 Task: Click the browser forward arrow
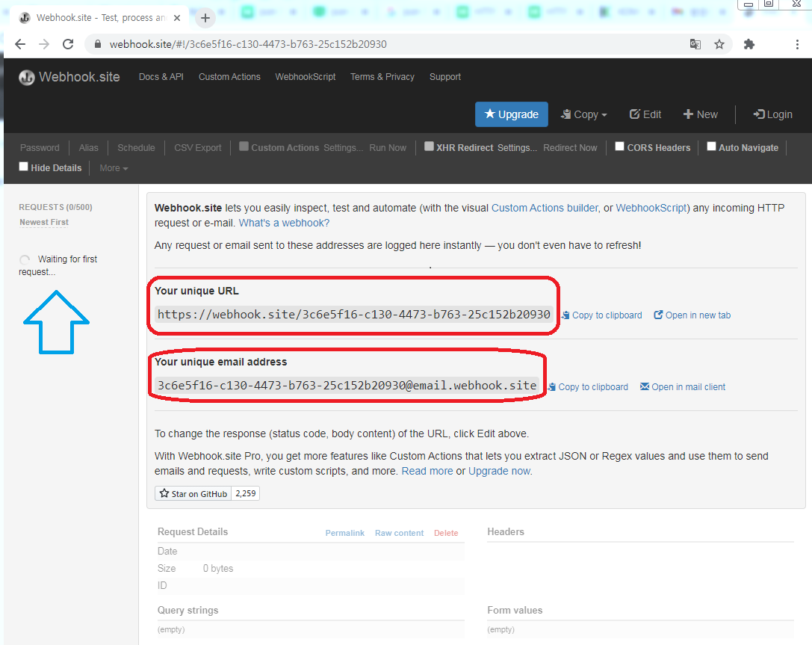[44, 45]
